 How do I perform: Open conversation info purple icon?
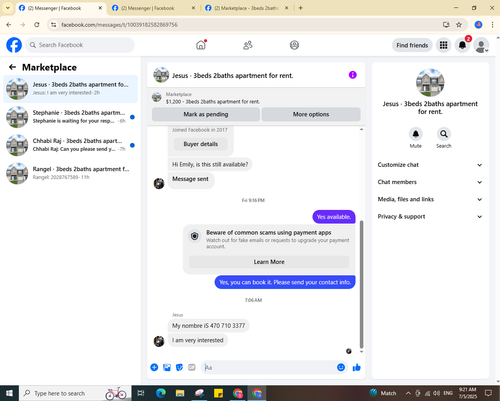point(353,75)
